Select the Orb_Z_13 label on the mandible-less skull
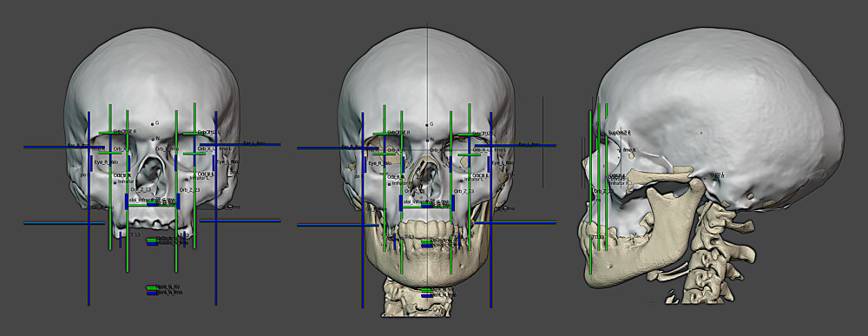 141,189
